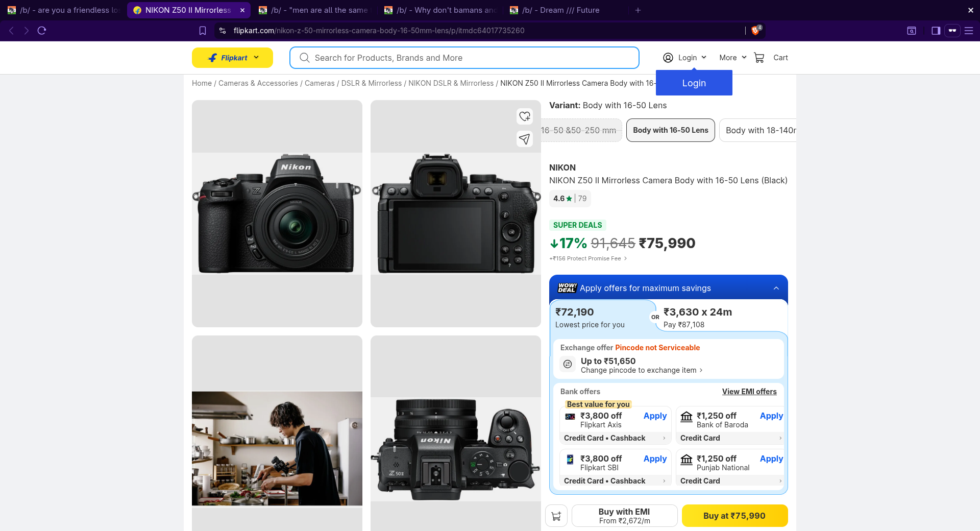Click the product search input field
This screenshot has height=531, width=980.
pos(464,58)
